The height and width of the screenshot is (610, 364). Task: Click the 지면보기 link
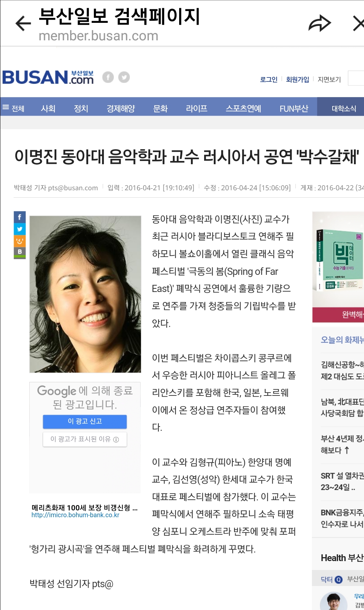click(x=329, y=80)
